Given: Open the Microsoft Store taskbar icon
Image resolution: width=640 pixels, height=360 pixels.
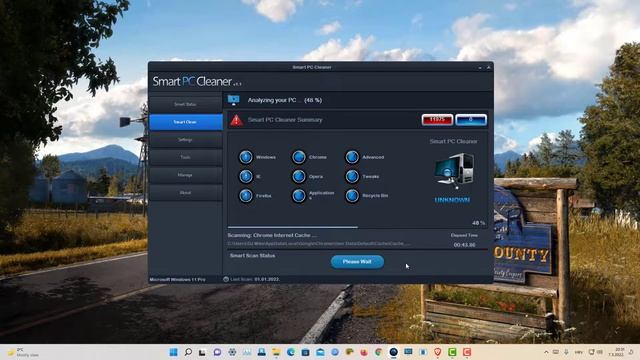Looking at the screenshot, I should point(305,352).
